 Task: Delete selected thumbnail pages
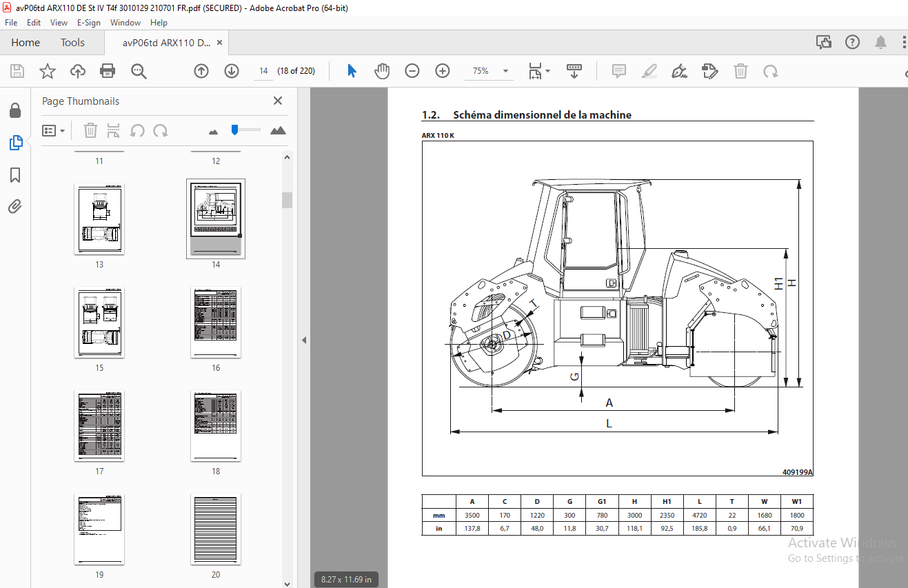(90, 130)
